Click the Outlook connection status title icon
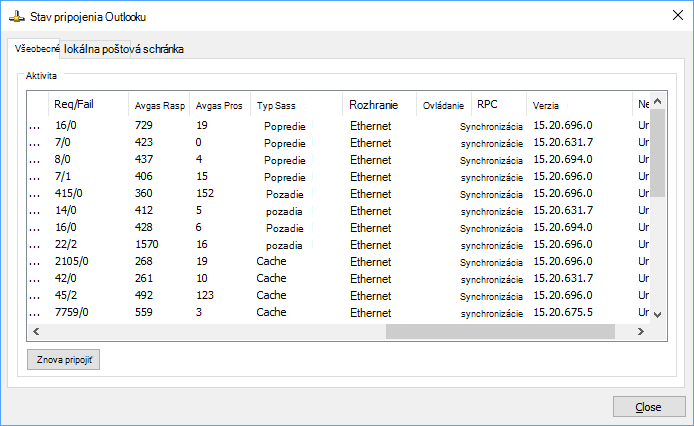The height and width of the screenshot is (426, 694). (17, 17)
